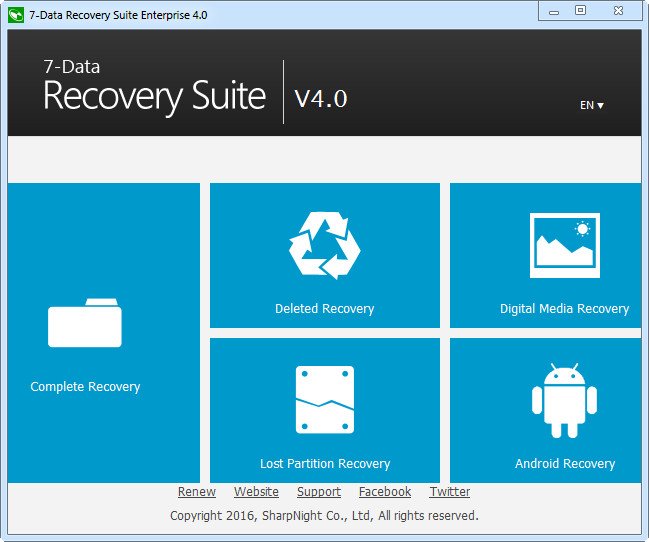Image resolution: width=649 pixels, height=542 pixels.
Task: Select the Digital Media Recovery label
Action: click(565, 308)
